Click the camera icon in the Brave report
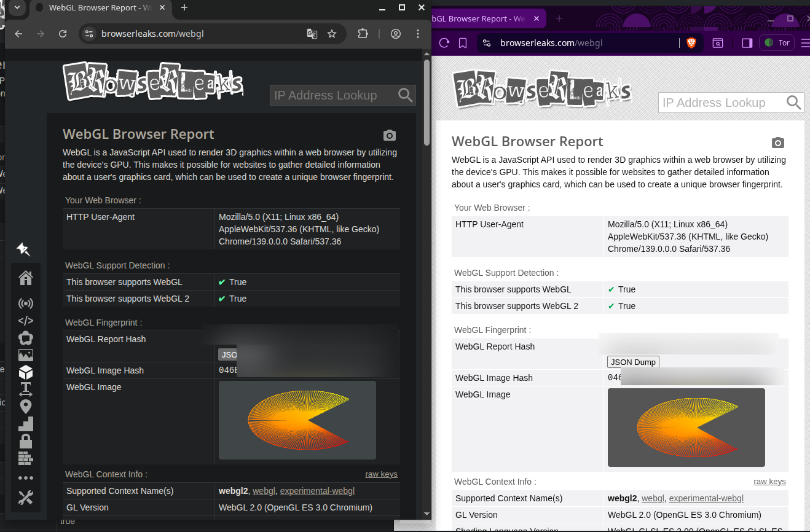This screenshot has width=810, height=532. click(778, 143)
